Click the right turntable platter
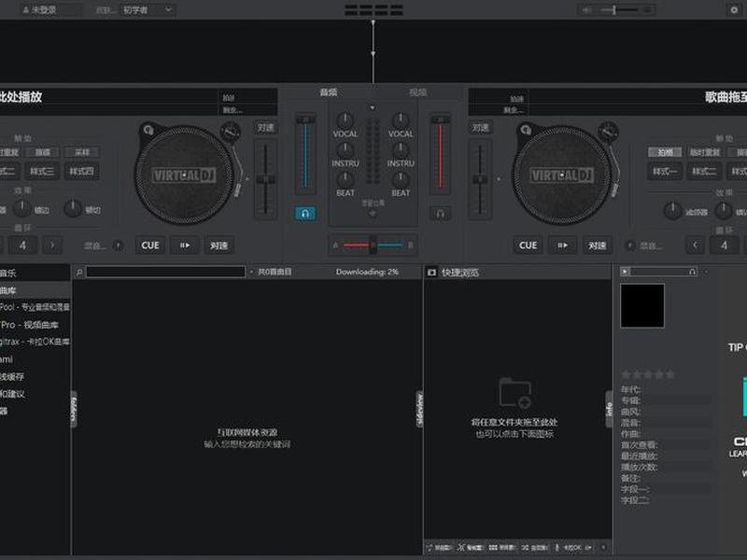Viewport: 747px width, 560px height. click(562, 175)
